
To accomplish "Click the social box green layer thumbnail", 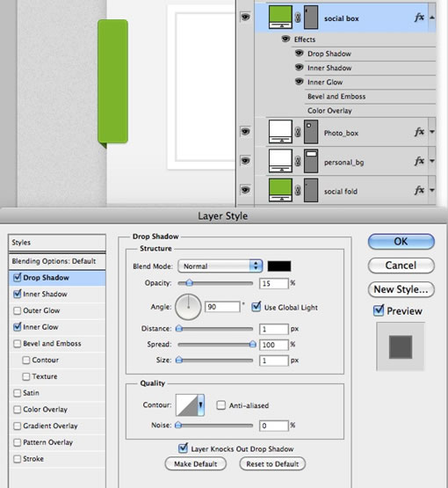I will pyautogui.click(x=280, y=17).
